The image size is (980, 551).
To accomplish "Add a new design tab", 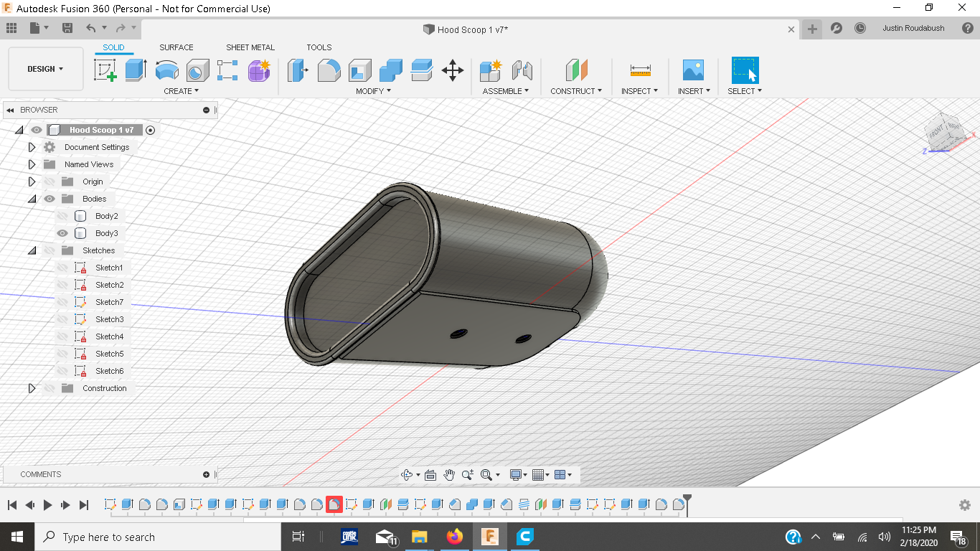I will 812,29.
